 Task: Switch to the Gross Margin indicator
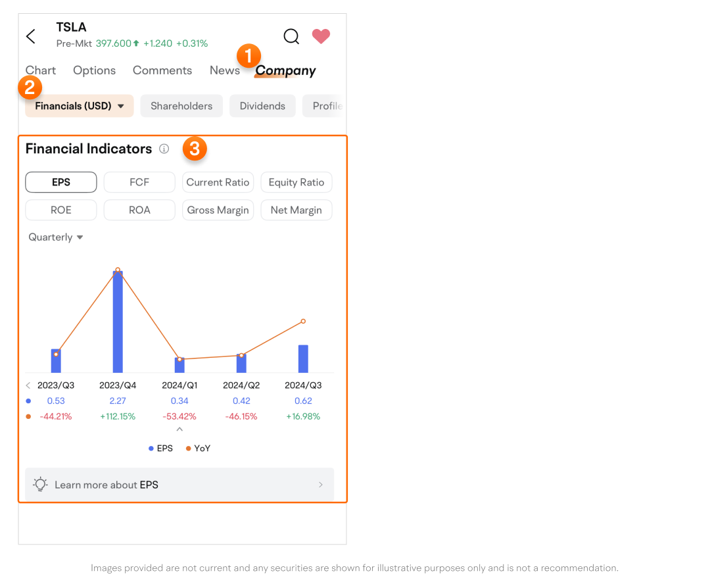click(218, 210)
